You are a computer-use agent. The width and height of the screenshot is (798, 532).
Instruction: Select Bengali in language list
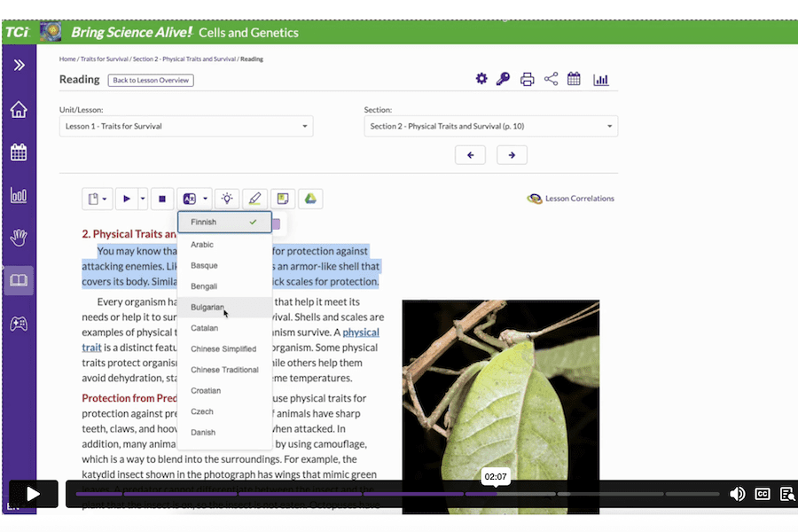pos(224,286)
